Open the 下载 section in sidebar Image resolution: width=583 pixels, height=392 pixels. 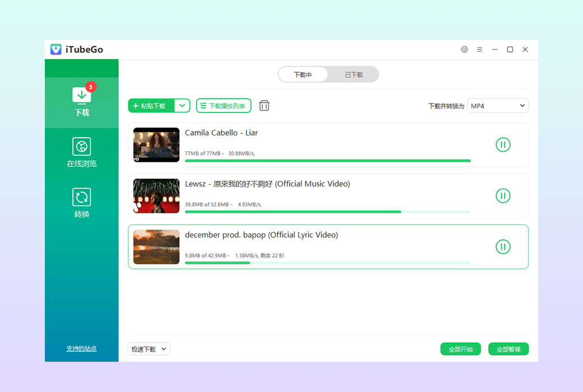point(81,102)
